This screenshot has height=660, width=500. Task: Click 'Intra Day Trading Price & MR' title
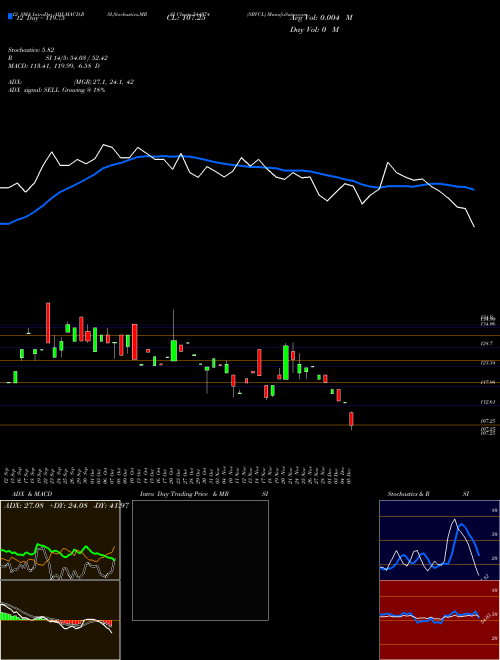[x=184, y=494]
